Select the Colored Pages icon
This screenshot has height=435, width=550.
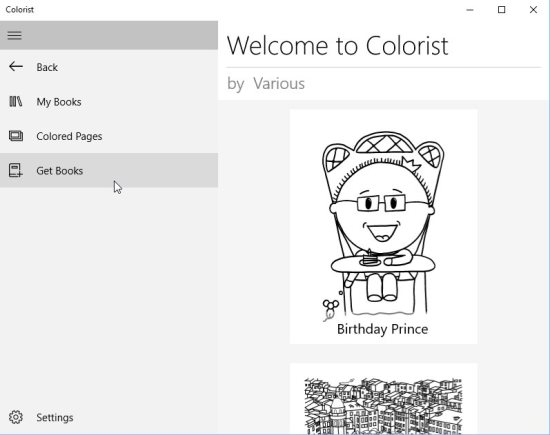point(16,136)
